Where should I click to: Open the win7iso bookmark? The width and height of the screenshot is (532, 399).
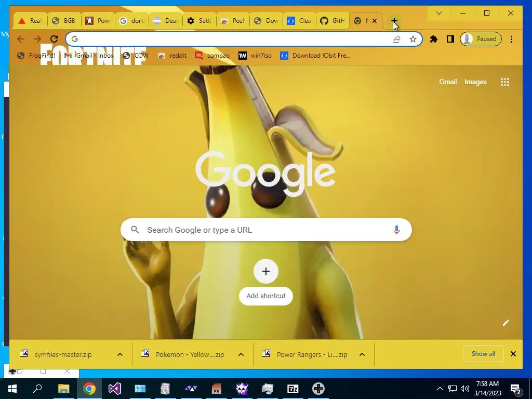255,56
